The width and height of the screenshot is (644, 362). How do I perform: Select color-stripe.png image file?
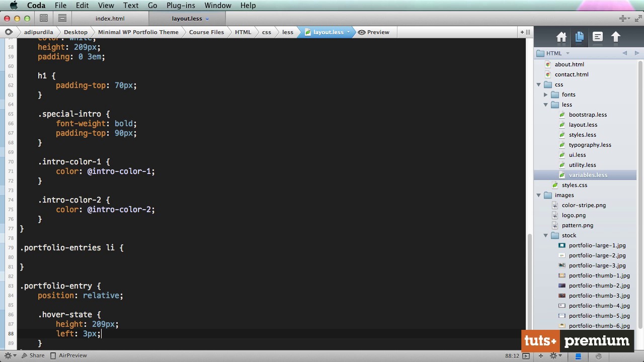click(x=584, y=205)
